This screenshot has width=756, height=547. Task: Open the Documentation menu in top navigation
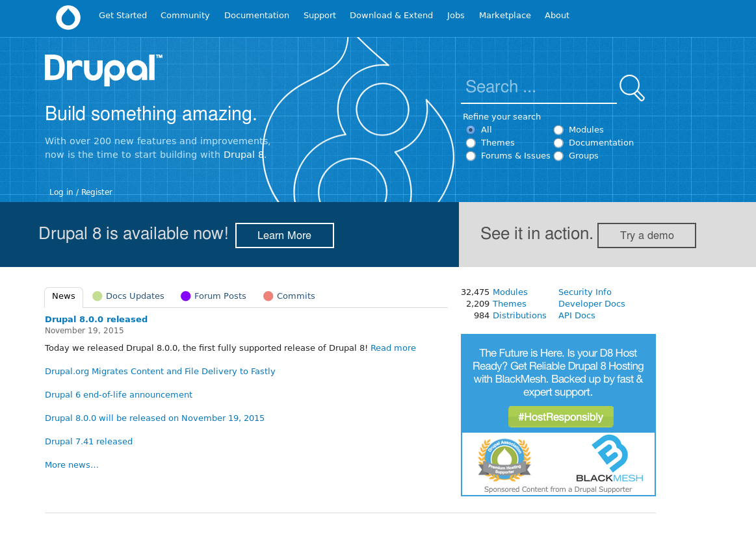[257, 16]
